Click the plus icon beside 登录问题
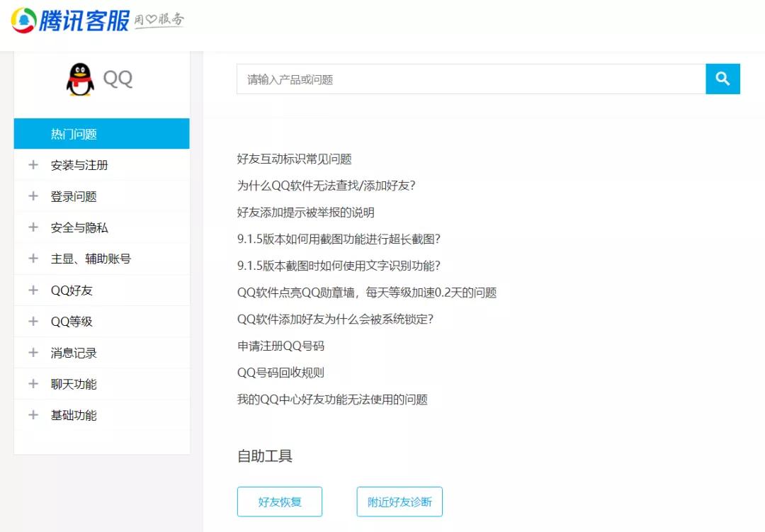 (33, 196)
